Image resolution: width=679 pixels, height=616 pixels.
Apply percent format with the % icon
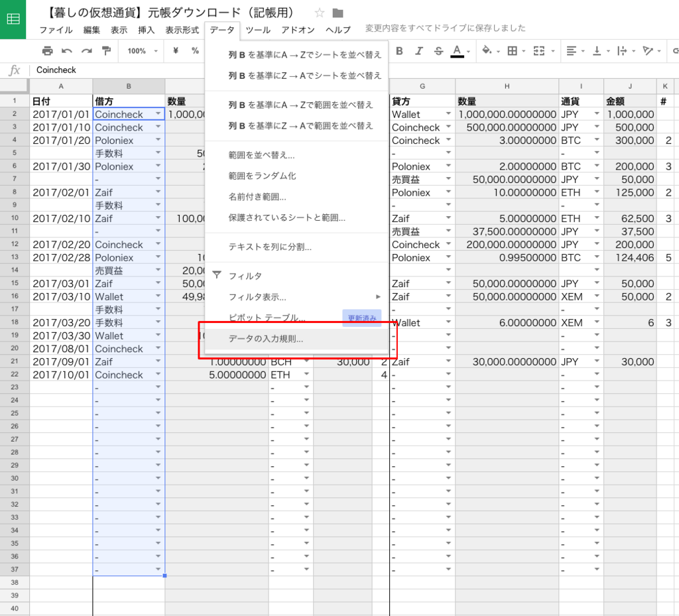(195, 50)
